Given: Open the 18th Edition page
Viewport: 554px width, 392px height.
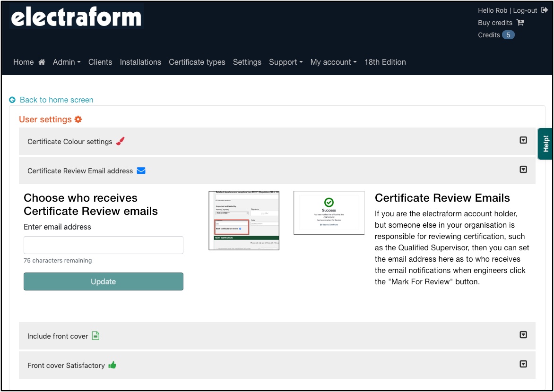Looking at the screenshot, I should point(385,62).
